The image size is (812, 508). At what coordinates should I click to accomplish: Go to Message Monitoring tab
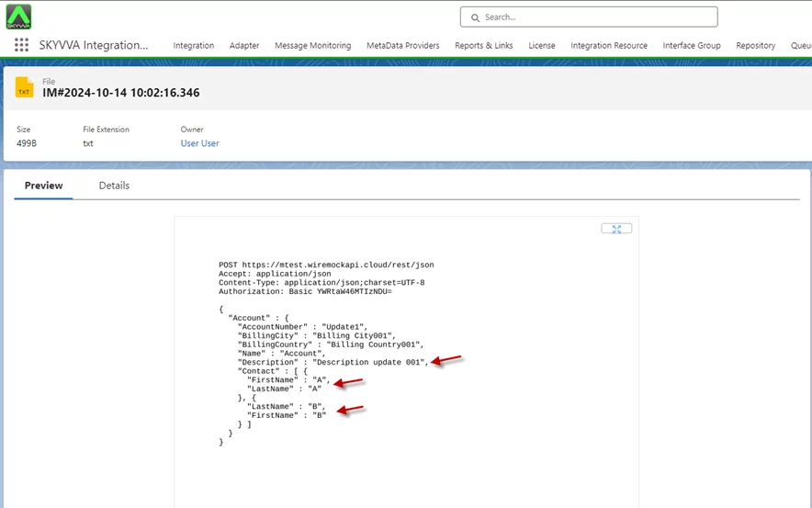pos(312,46)
